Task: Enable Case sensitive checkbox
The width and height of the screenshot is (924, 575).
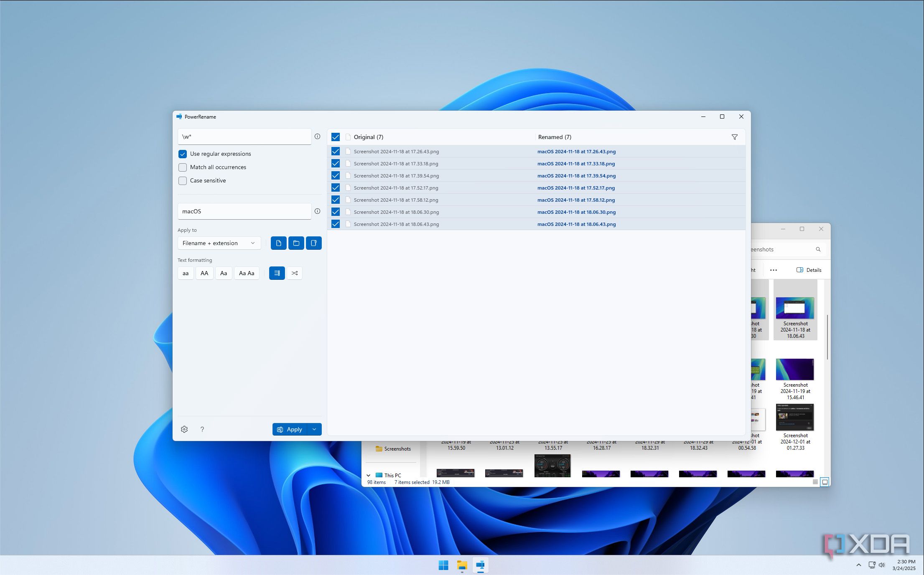Action: coord(183,181)
